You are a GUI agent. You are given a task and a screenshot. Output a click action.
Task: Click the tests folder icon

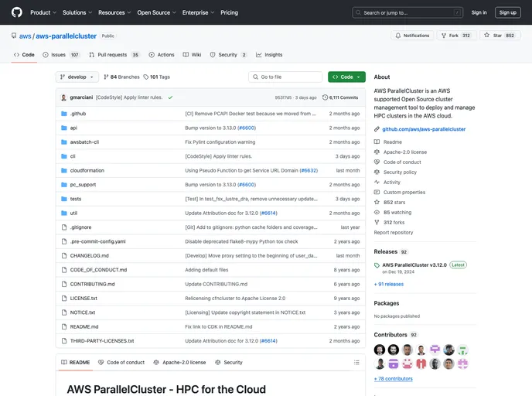point(63,200)
